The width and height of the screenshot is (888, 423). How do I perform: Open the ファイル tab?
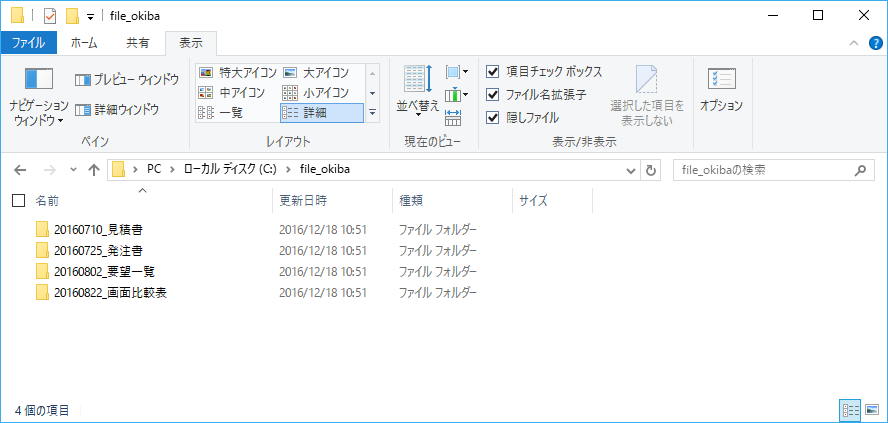29,43
